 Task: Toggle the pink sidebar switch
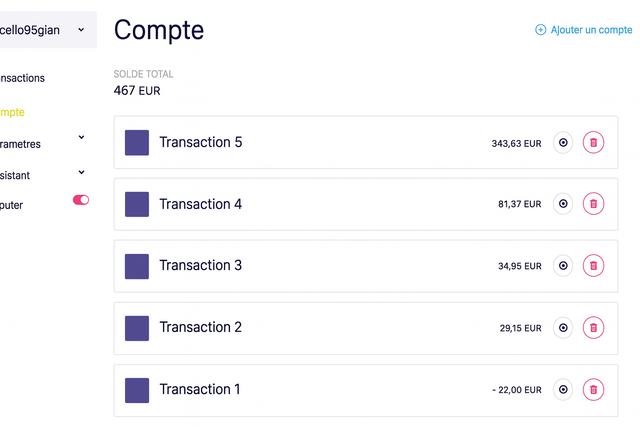point(81,200)
